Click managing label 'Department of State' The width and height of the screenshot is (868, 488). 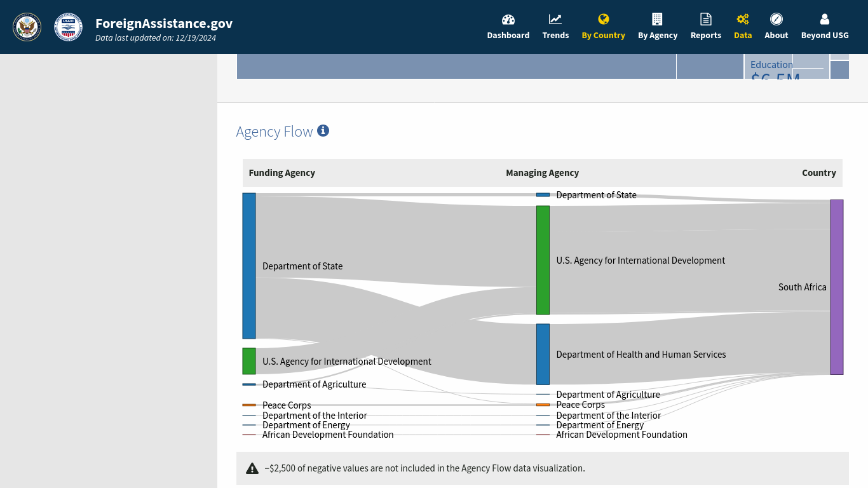tap(596, 195)
